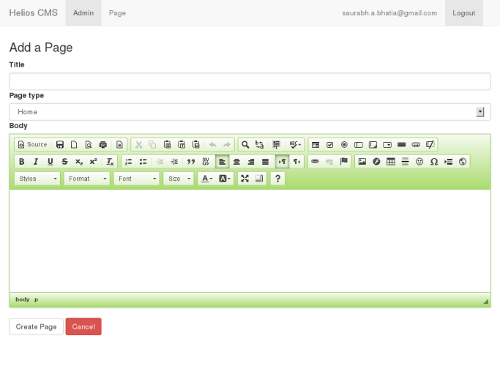Toggle Bold formatting
Viewport: 500px width, 366px height.
pos(22,162)
